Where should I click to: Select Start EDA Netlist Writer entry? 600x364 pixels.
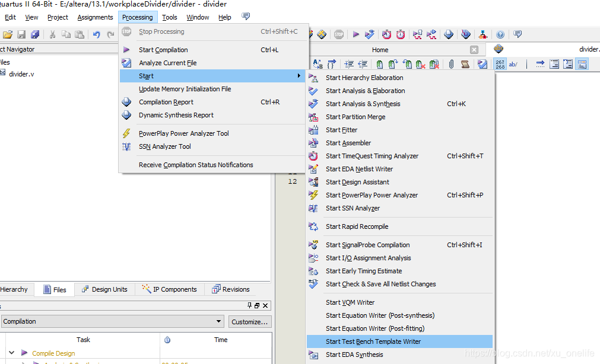click(x=399, y=168)
